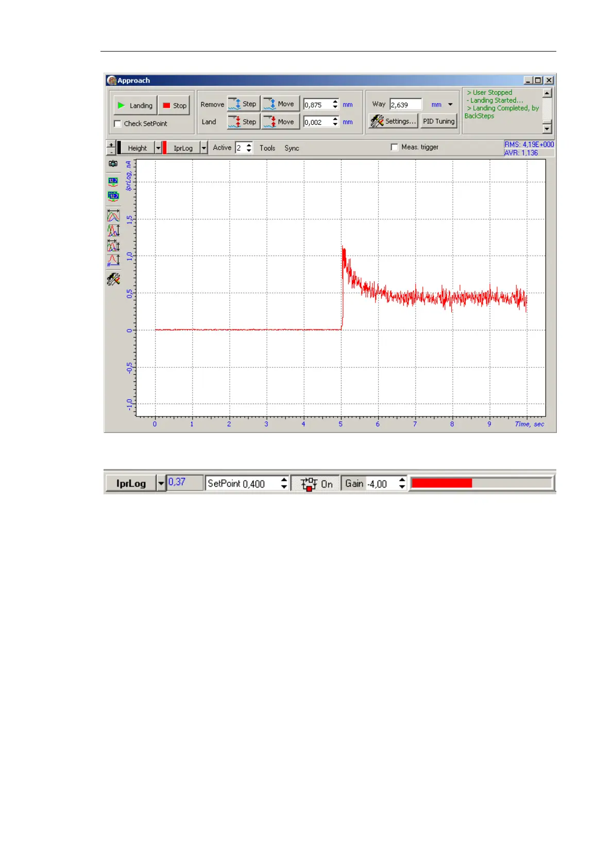Click the 'RMS: 4,19E+000' readout
This screenshot has width=613, height=868.
pyautogui.click(x=529, y=145)
